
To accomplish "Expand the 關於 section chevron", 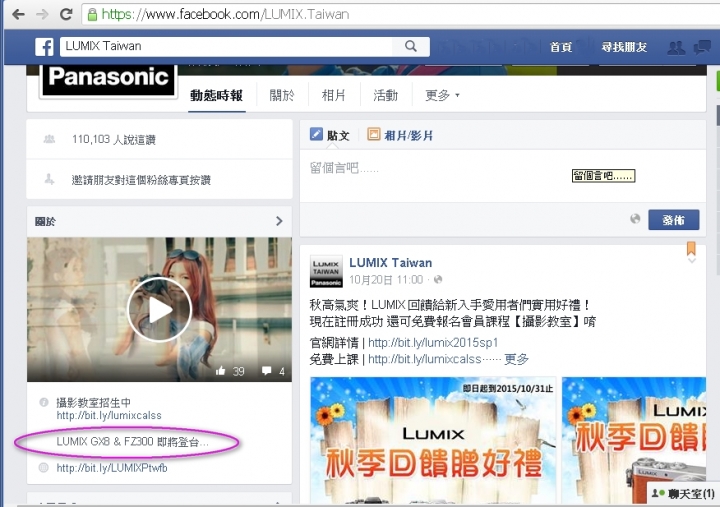I will 279,221.
